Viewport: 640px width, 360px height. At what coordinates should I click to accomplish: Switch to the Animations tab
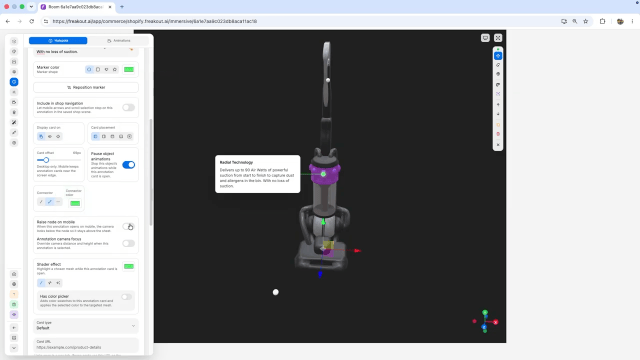119,40
